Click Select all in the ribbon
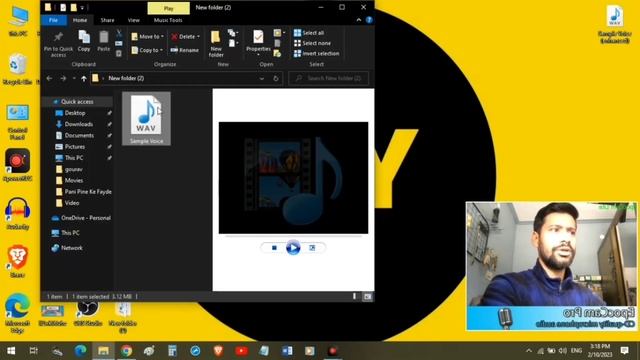 coord(309,33)
